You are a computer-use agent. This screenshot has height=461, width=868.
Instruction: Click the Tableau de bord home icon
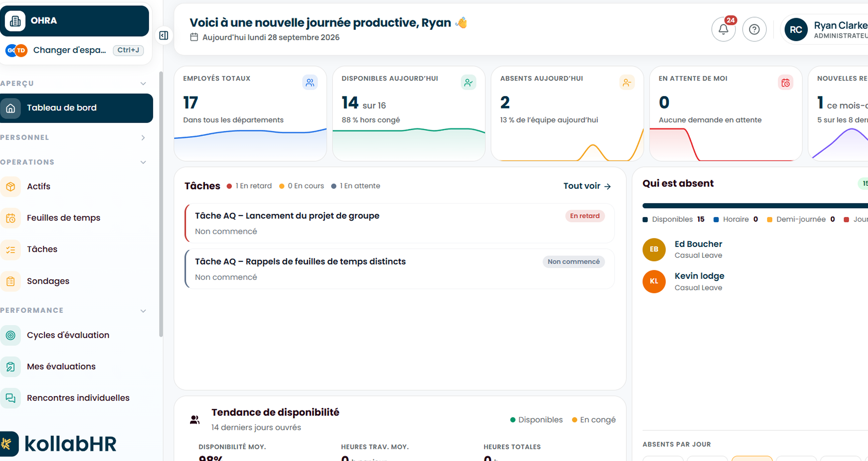click(x=11, y=108)
